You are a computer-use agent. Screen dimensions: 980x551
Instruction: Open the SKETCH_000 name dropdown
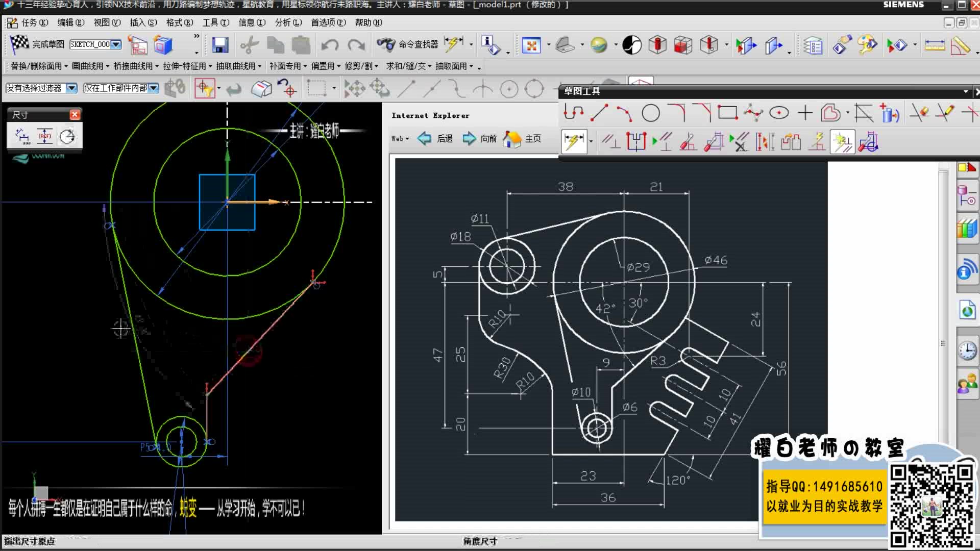[116, 44]
